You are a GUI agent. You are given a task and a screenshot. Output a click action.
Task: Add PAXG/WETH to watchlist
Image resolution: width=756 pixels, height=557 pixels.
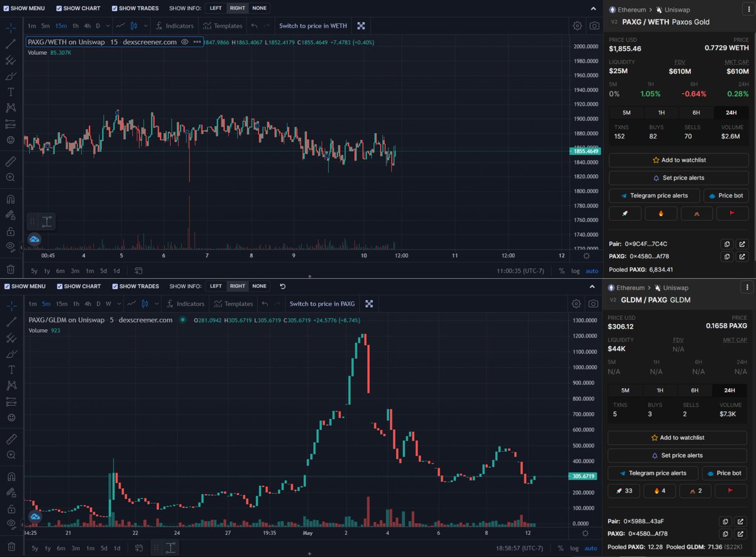pyautogui.click(x=679, y=160)
